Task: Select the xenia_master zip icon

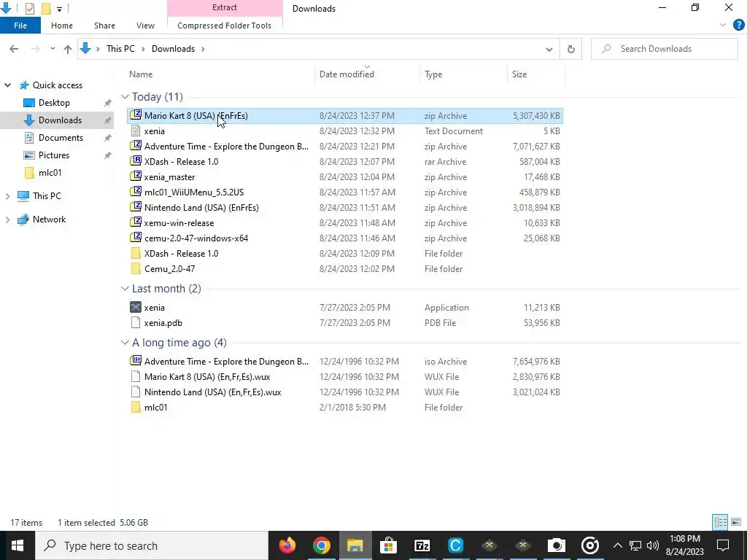Action: (x=136, y=176)
